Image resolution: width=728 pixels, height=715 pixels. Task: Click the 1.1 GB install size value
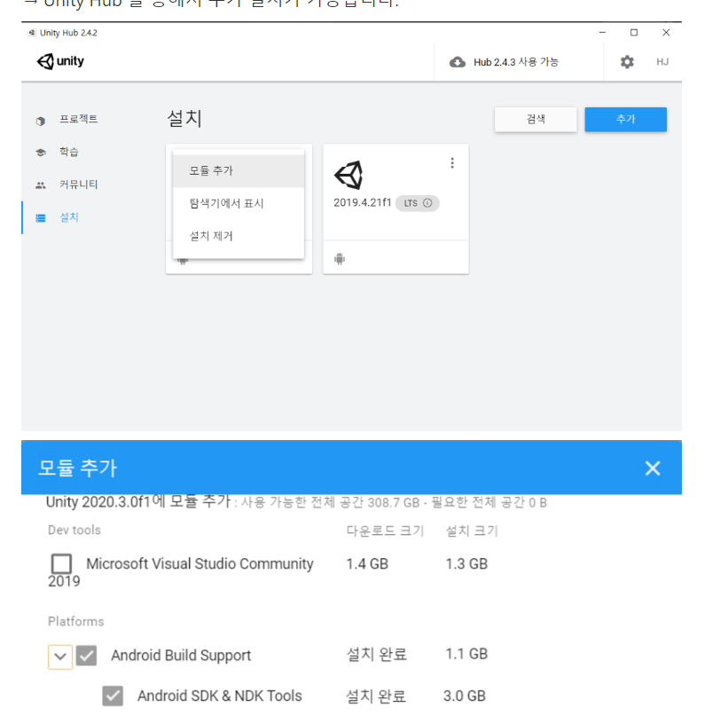pyautogui.click(x=466, y=654)
